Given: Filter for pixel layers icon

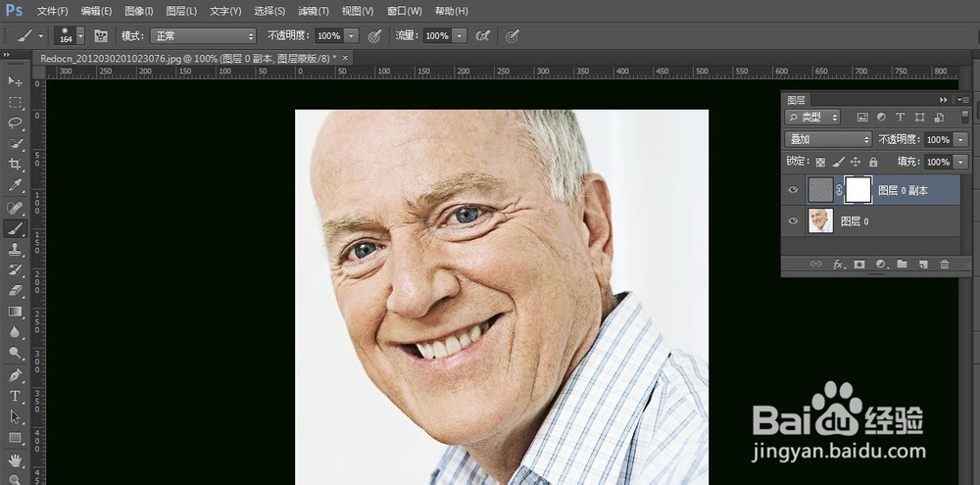Looking at the screenshot, I should pyautogui.click(x=862, y=117).
